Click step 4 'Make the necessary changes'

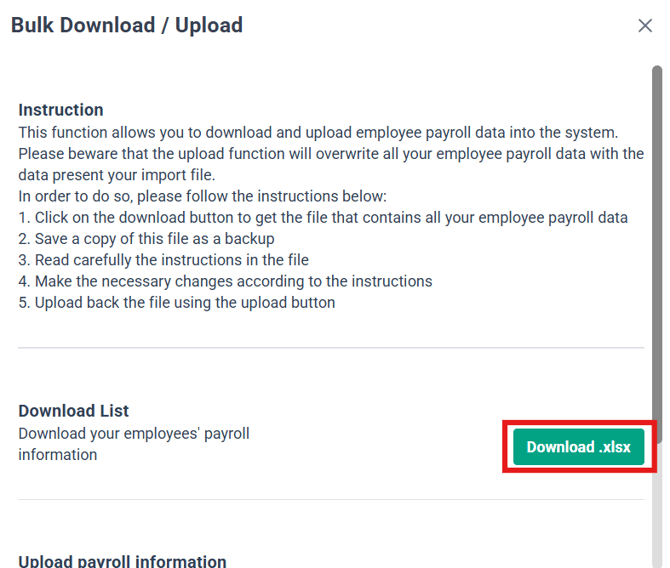pos(225,281)
